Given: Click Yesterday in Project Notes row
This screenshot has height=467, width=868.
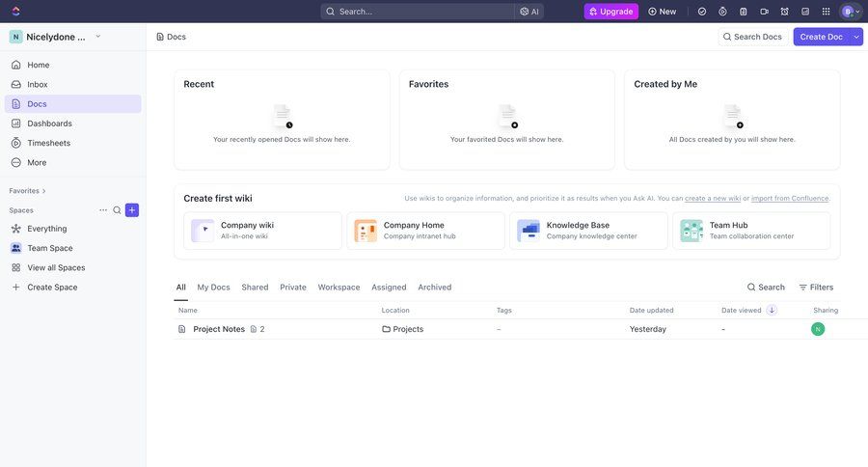Looking at the screenshot, I should tap(648, 329).
